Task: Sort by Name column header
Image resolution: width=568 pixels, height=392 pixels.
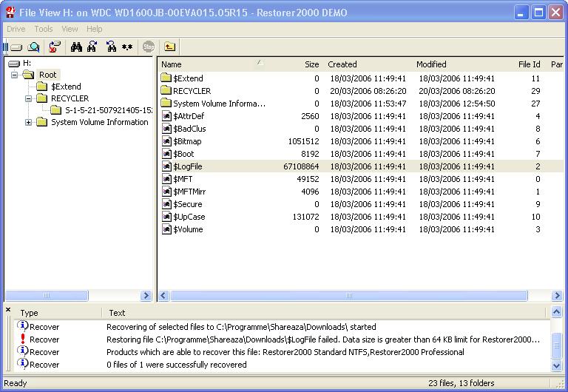Action: point(212,64)
